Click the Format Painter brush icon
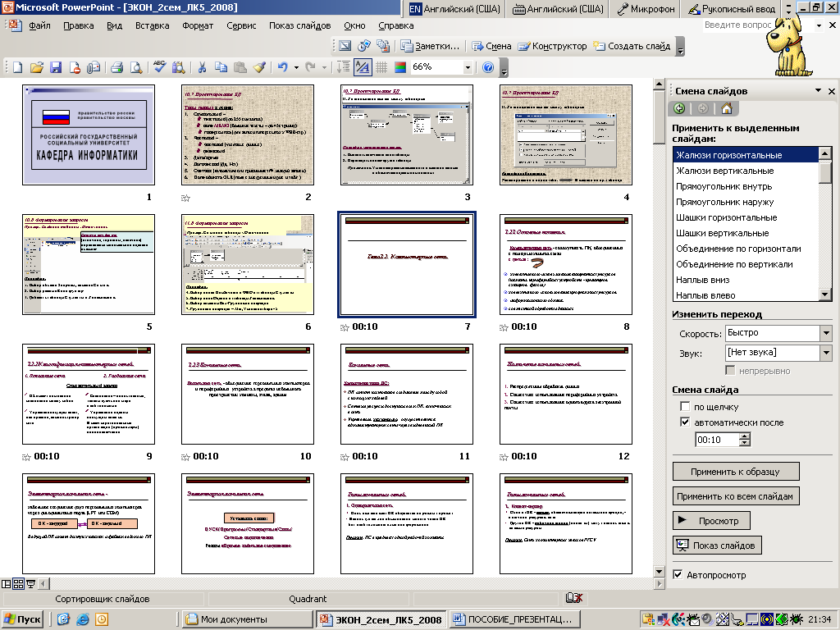 (x=259, y=67)
